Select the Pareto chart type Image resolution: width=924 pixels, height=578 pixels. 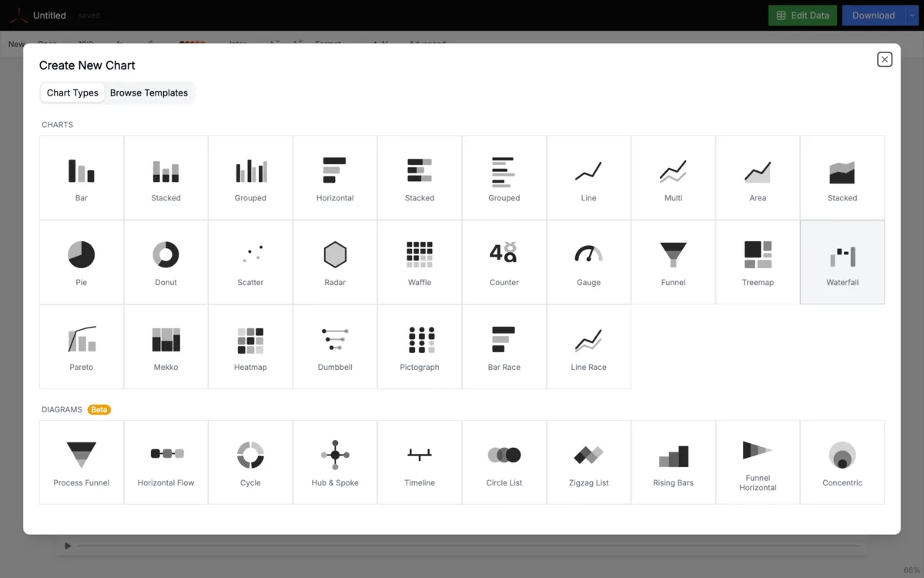[x=82, y=347]
